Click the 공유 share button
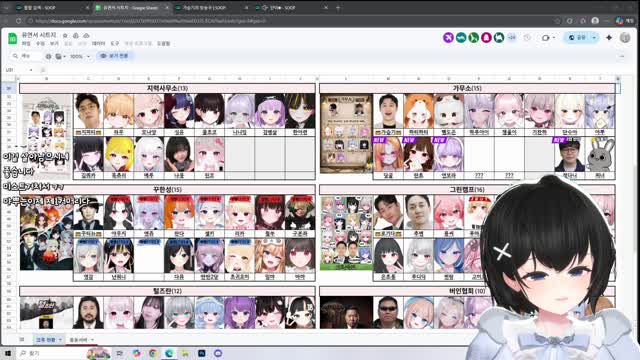The width and height of the screenshot is (640, 360). [x=577, y=38]
